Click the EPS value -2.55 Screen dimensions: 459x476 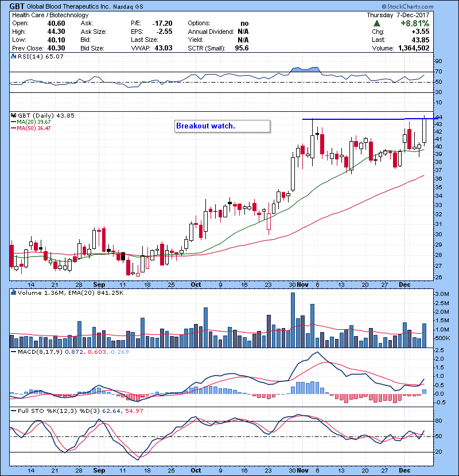[164, 32]
